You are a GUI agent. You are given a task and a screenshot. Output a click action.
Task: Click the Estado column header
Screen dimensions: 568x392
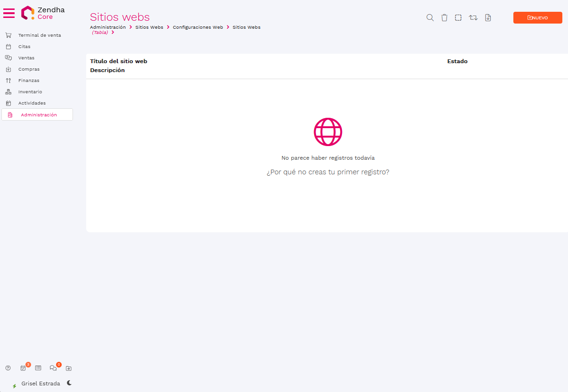(x=457, y=62)
